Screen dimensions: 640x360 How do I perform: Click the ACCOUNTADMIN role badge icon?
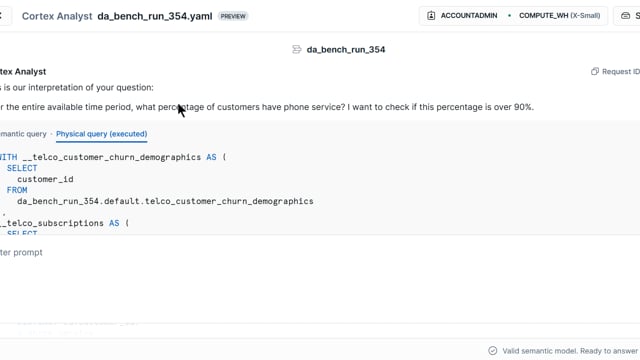tap(431, 16)
